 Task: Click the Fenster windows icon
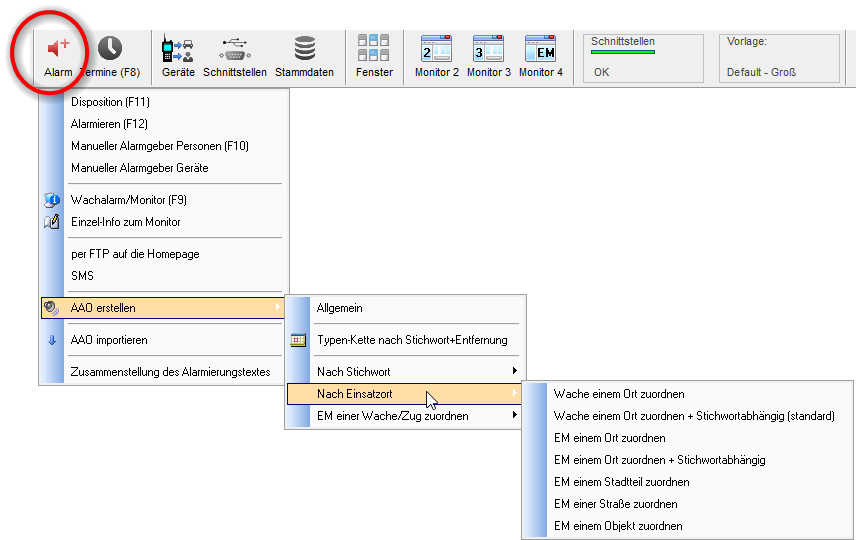tap(374, 48)
